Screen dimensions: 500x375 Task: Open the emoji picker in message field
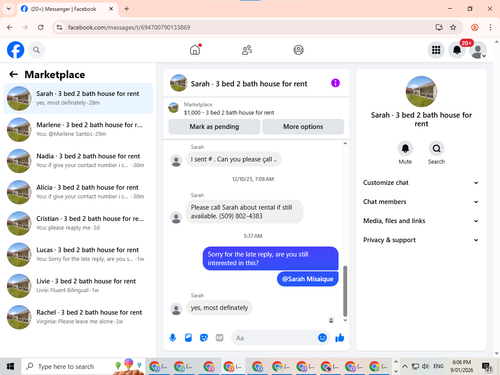coord(322,338)
